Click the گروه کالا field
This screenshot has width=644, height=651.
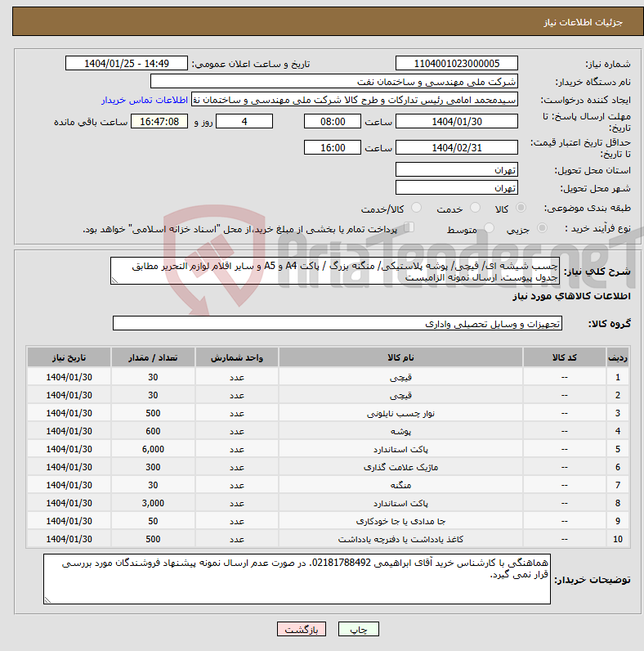click(338, 323)
